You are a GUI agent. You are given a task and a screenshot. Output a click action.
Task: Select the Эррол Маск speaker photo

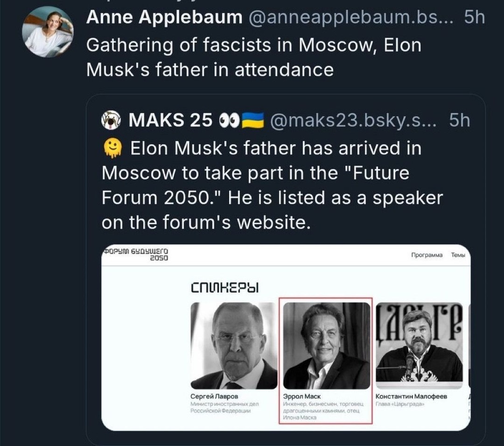pyautogui.click(x=326, y=346)
